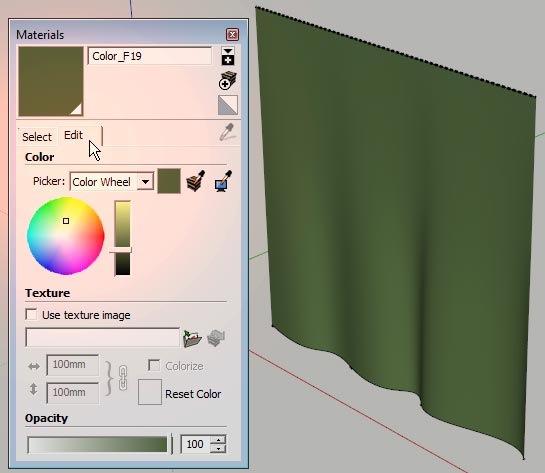Select the Sample Paint eyedropper tool

pyautogui.click(x=227, y=132)
